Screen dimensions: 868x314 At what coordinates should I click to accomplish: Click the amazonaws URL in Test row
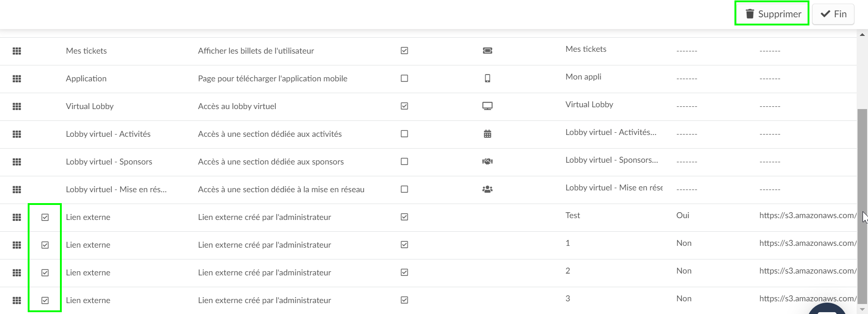click(808, 215)
